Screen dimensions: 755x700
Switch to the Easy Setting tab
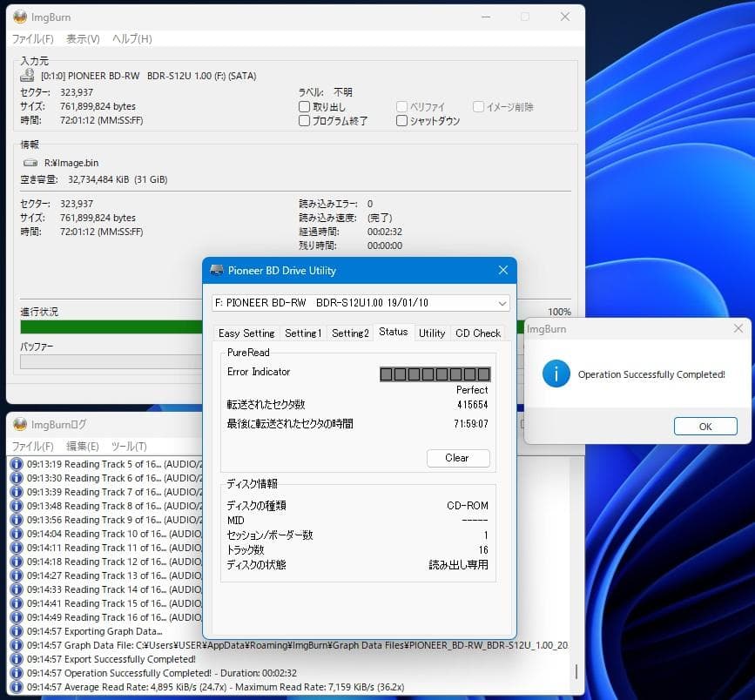click(x=246, y=333)
